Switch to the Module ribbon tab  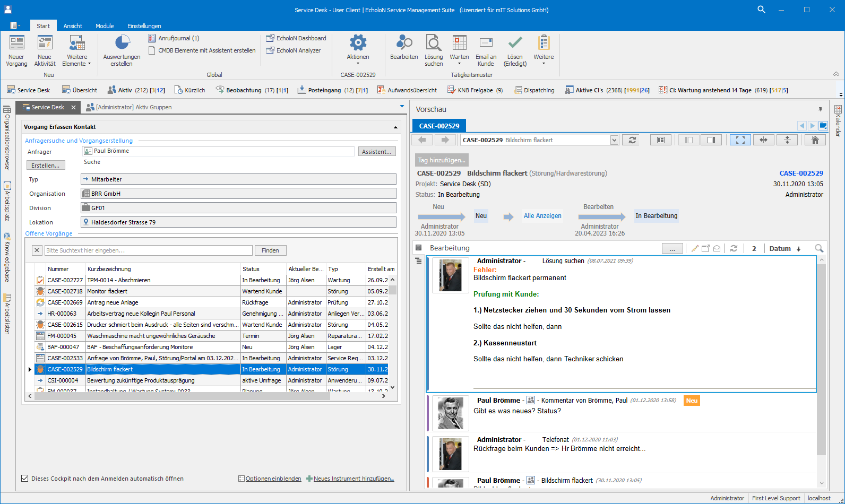(105, 26)
